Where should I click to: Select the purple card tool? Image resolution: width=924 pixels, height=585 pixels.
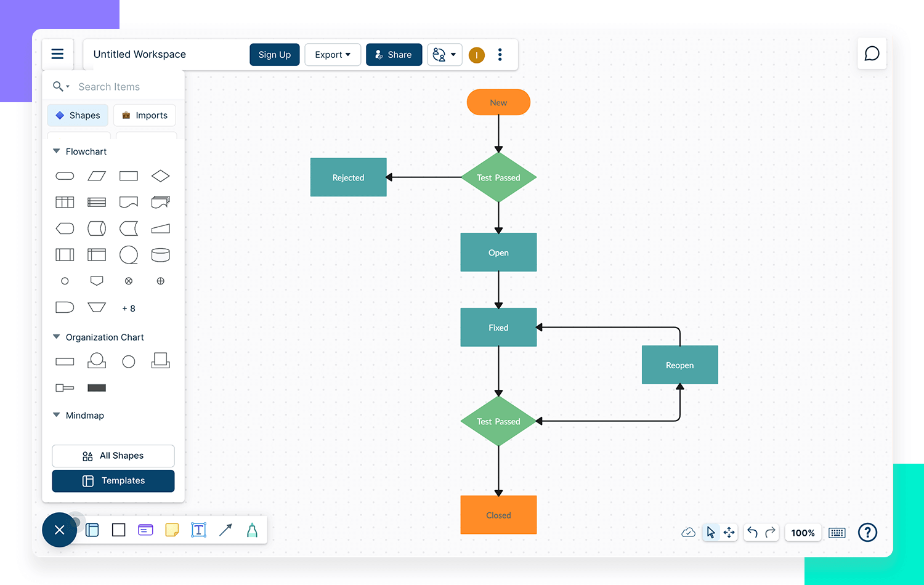coord(145,530)
